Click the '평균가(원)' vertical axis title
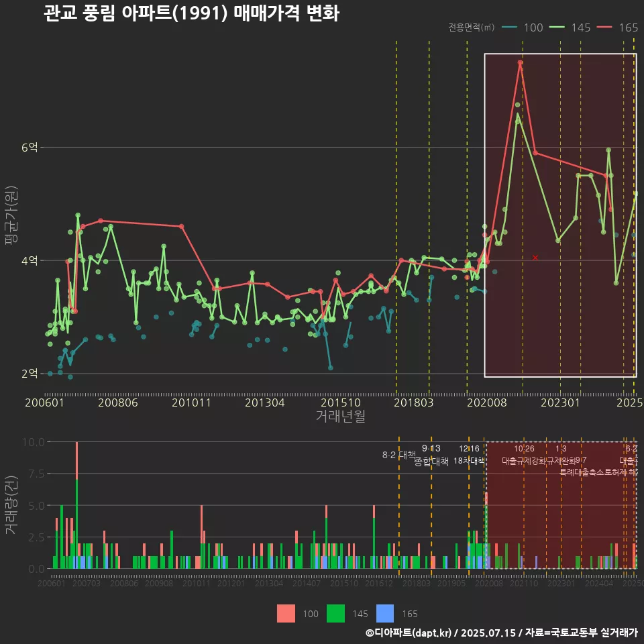The height and width of the screenshot is (644, 644). 11,215
